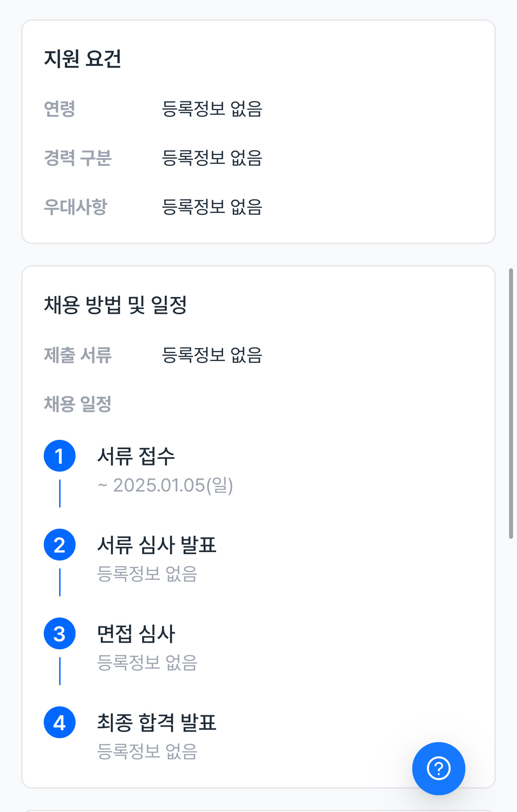Image resolution: width=517 pixels, height=812 pixels.
Task: Click the 지원 요건 section heading
Action: click(x=83, y=58)
